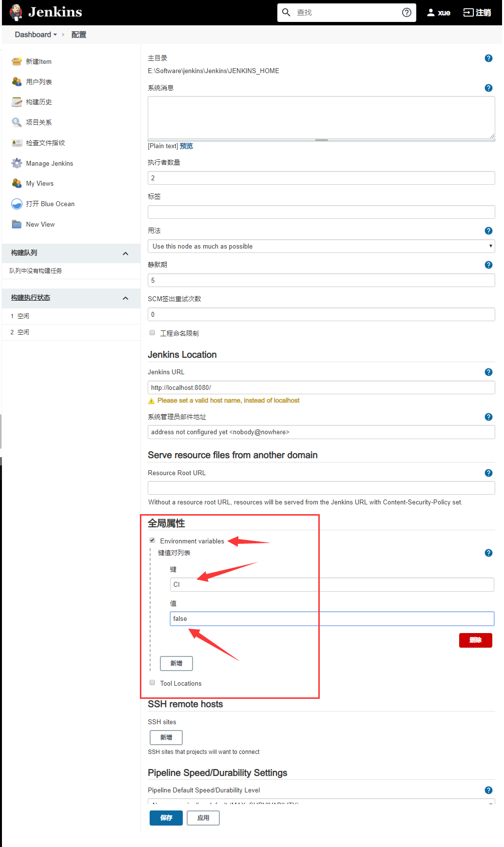Click the 新建Item sidebar icon

coord(17,61)
